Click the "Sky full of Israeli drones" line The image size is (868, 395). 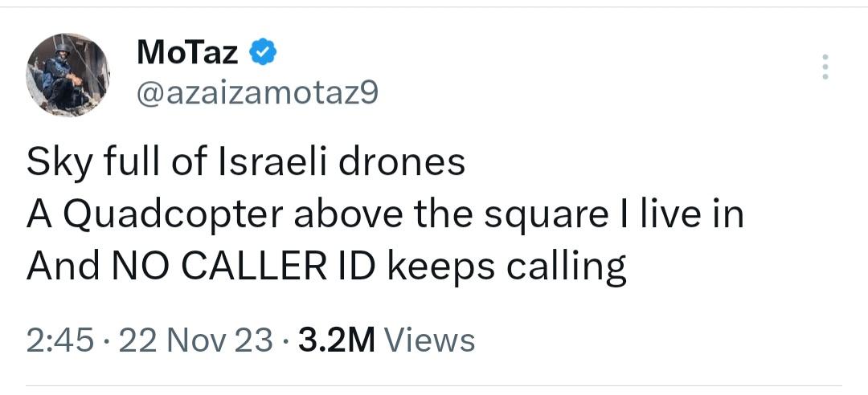(246, 161)
